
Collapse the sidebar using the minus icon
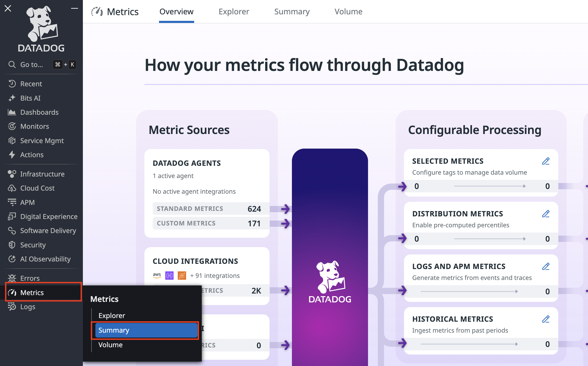click(x=75, y=8)
